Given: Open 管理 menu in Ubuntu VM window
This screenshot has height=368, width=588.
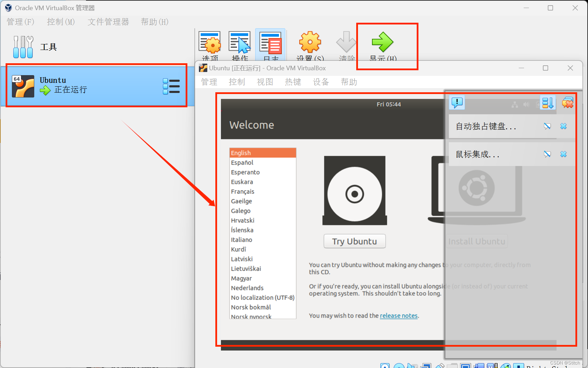Looking at the screenshot, I should [x=209, y=82].
